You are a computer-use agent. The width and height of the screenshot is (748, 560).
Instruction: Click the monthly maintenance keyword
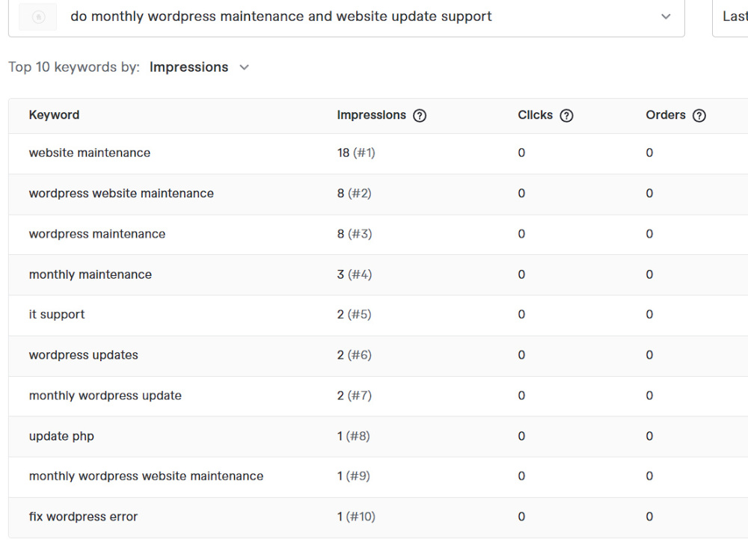tap(91, 274)
